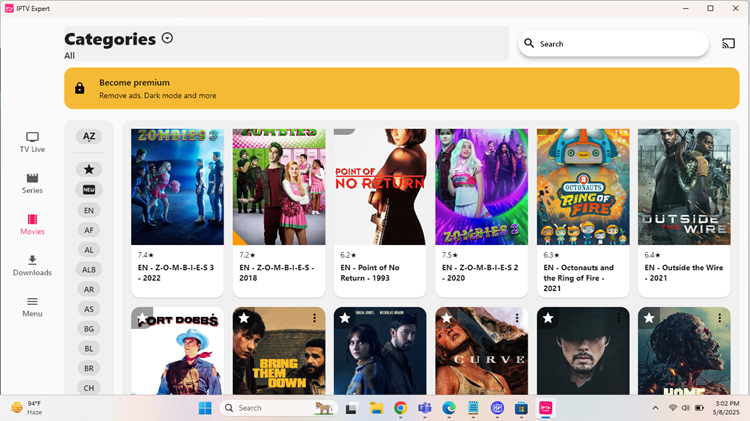
Task: Open Microsoft Store from the taskbar
Action: click(521, 408)
